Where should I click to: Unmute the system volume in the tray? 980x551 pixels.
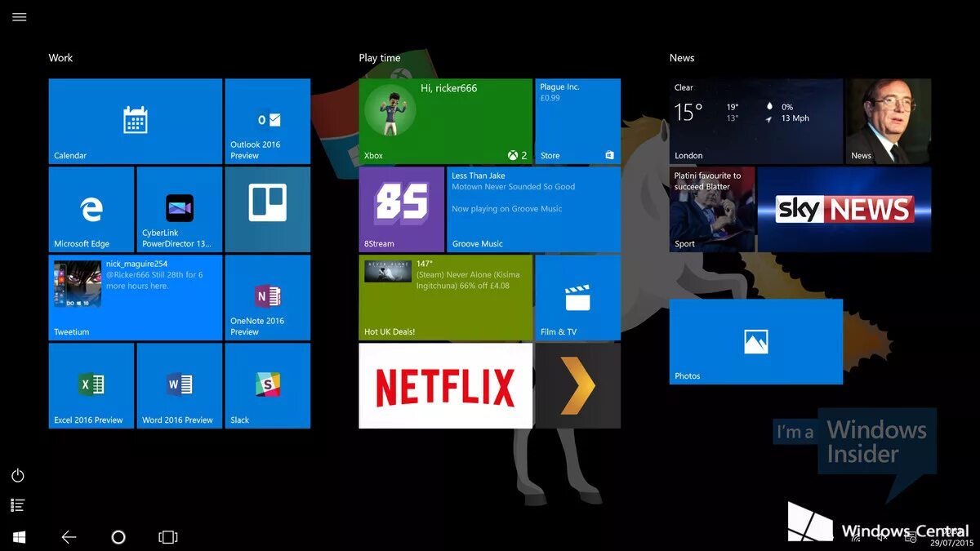tap(884, 537)
